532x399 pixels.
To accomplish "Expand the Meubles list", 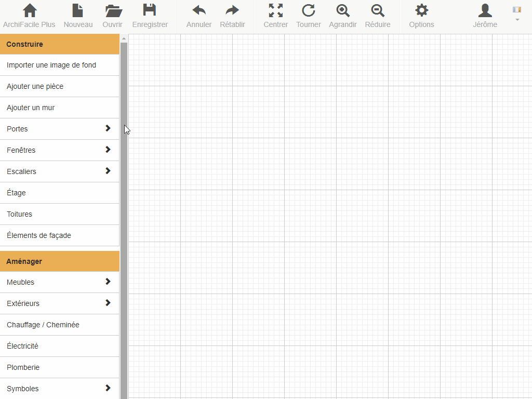I will click(x=60, y=282).
